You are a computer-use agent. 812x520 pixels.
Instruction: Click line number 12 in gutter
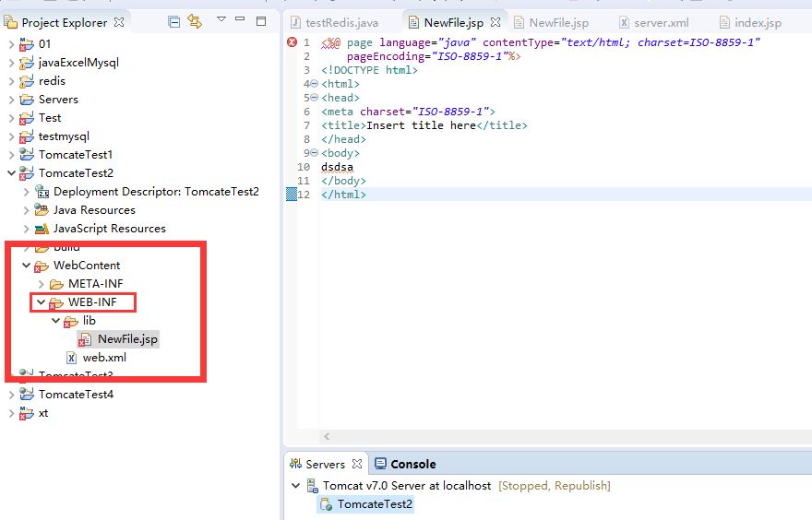click(x=304, y=195)
